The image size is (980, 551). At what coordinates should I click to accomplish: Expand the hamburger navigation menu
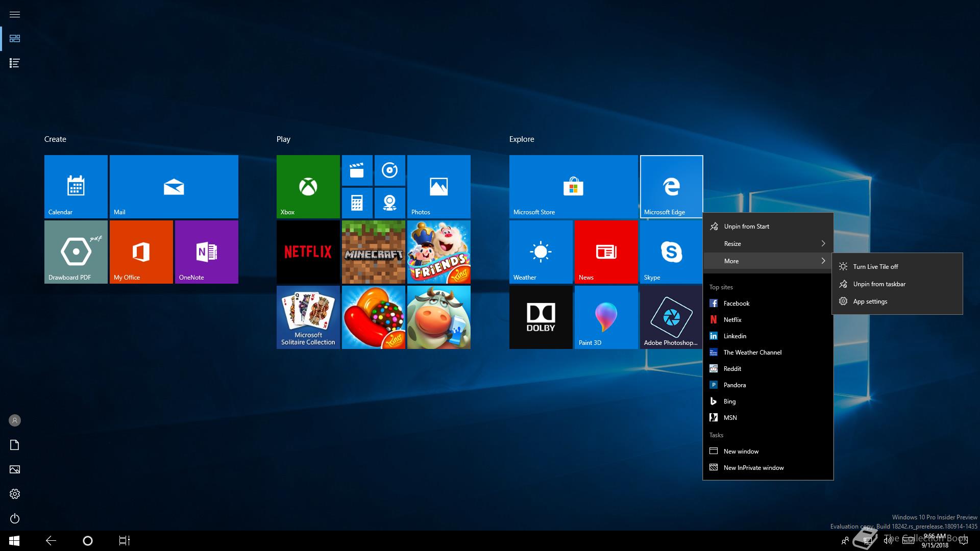(15, 14)
